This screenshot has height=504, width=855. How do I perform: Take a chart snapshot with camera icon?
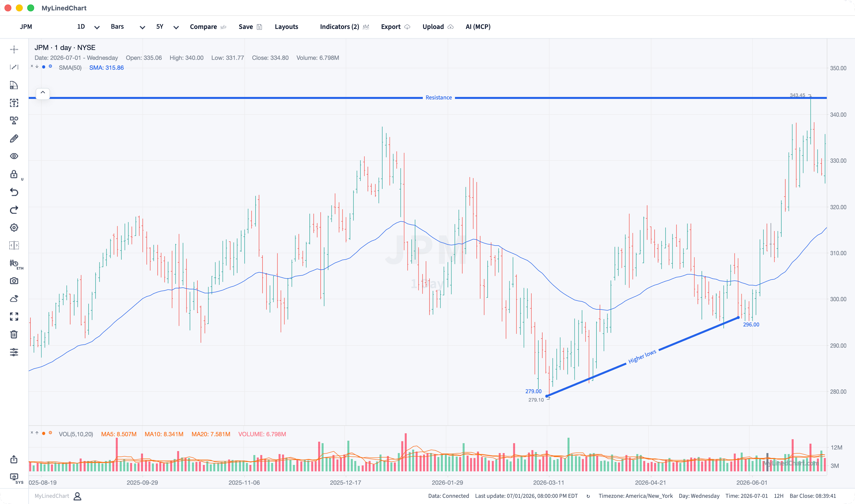(14, 281)
